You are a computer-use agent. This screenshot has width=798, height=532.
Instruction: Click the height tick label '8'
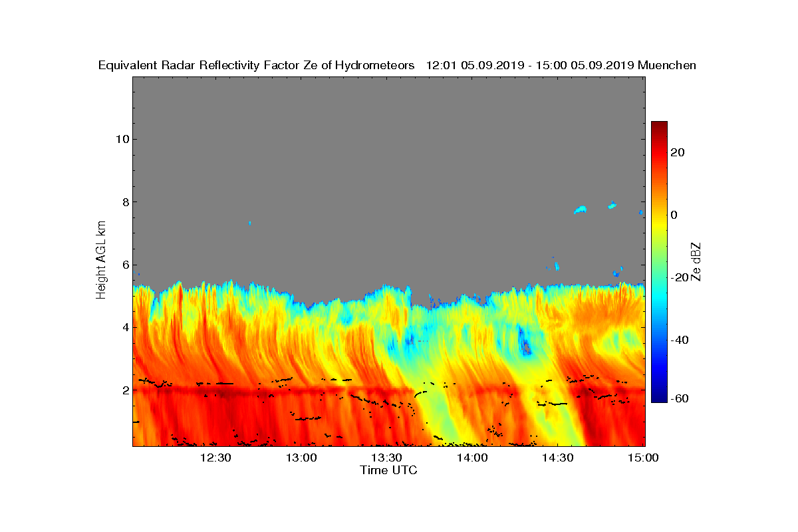[124, 202]
